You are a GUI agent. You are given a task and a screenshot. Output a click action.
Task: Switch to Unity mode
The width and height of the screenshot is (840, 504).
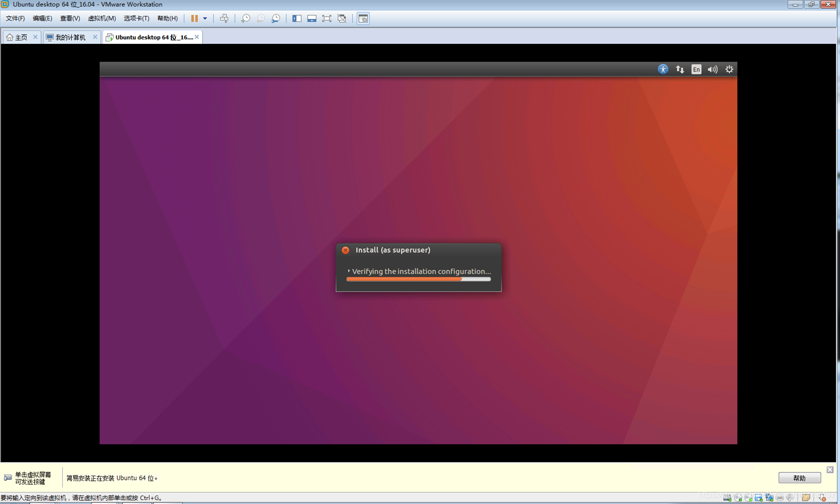tap(342, 18)
